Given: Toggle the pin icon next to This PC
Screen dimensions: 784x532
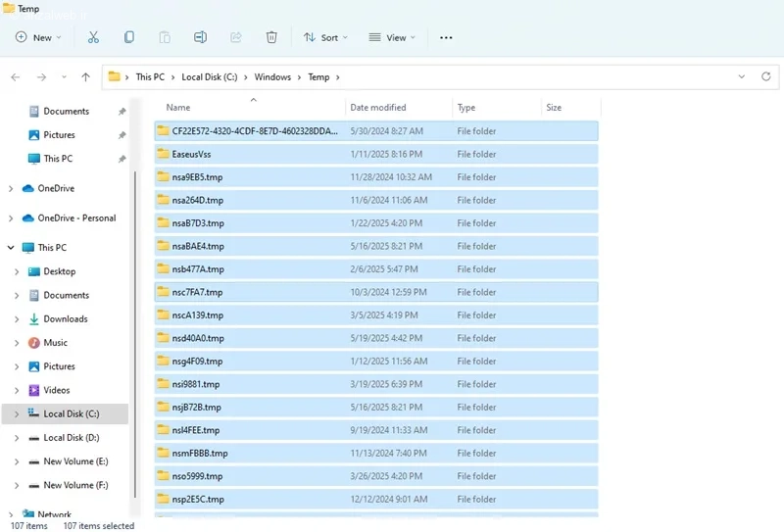Looking at the screenshot, I should click(x=122, y=159).
